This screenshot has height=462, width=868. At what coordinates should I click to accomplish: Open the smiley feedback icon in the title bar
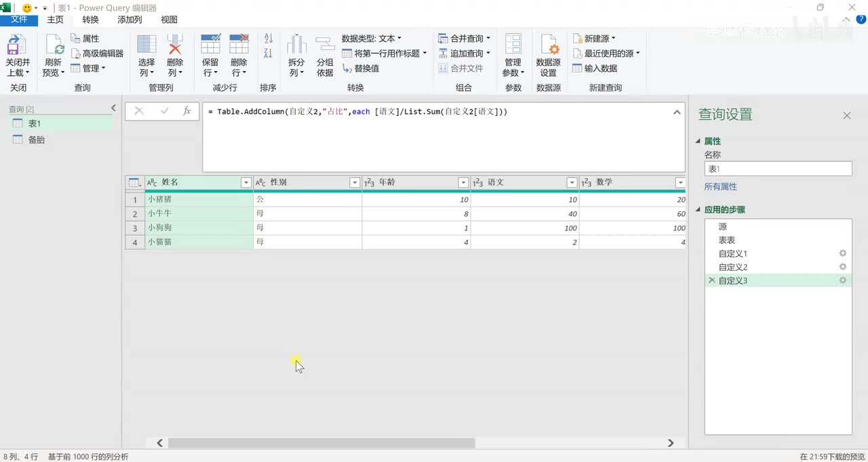point(27,8)
